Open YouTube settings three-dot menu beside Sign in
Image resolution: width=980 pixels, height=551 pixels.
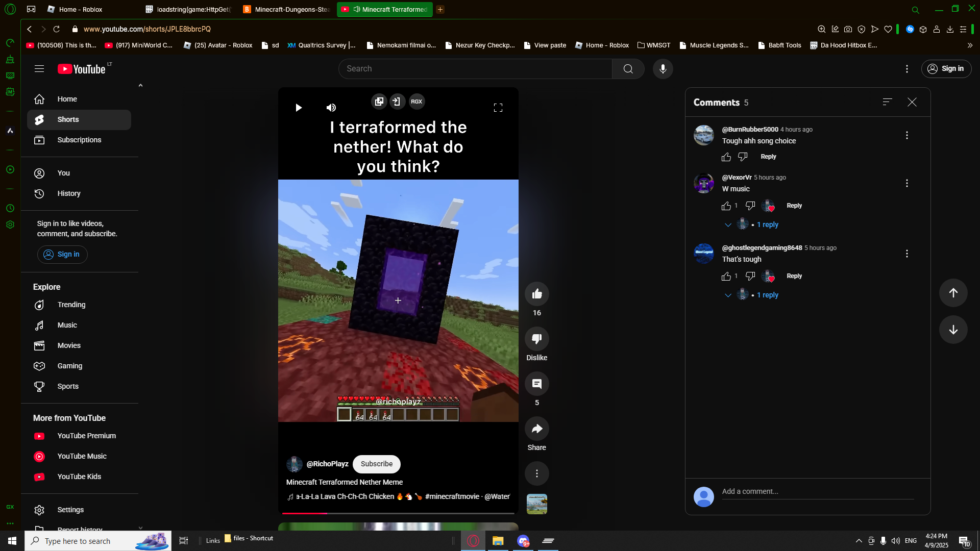click(906, 69)
